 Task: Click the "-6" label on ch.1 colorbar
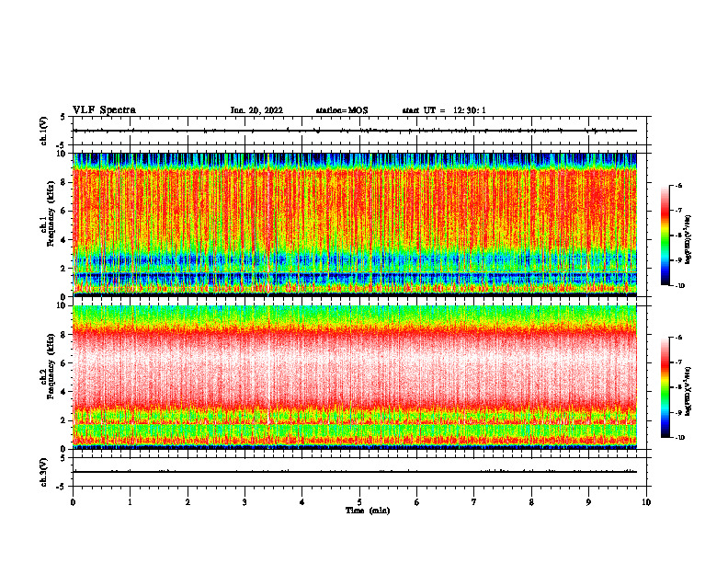pos(678,186)
